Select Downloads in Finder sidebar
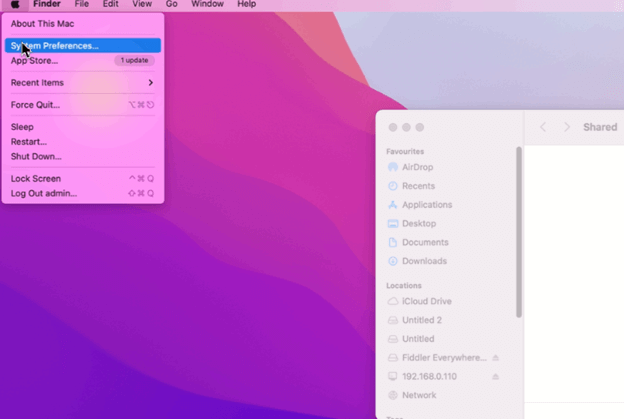 pos(424,261)
